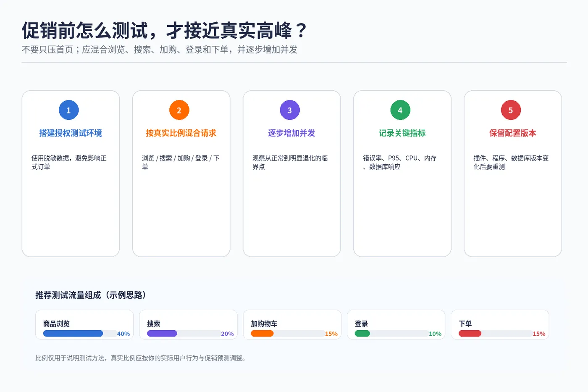588x392 pixels.
Task: Click the 加购物车 label
Action: click(264, 324)
